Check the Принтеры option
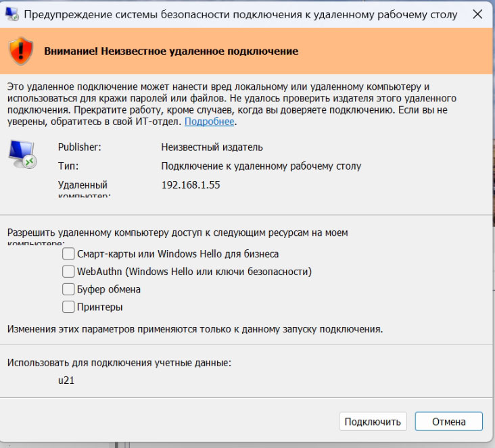The width and height of the screenshot is (495, 448). [68, 307]
